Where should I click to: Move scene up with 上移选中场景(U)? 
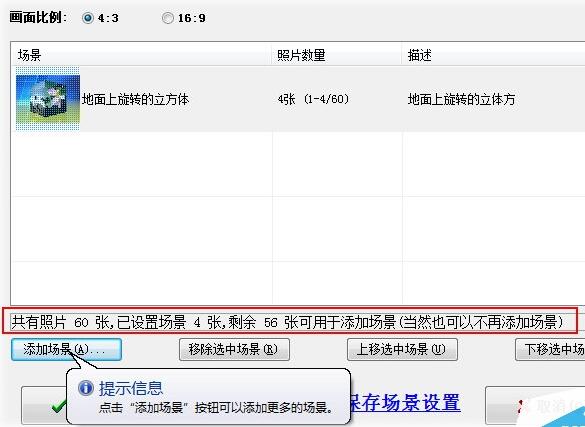(402, 349)
